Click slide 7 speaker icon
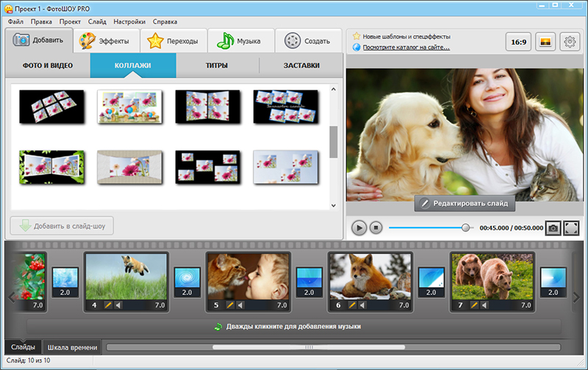This screenshot has width=588, height=370. (484, 305)
